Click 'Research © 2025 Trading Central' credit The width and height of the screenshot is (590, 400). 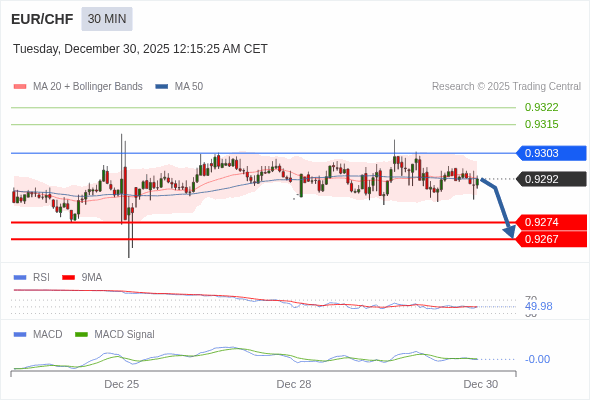(x=506, y=87)
